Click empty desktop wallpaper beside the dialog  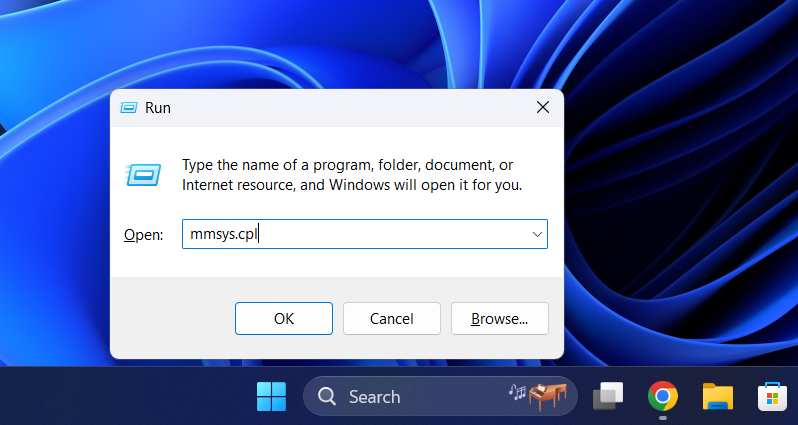[x=680, y=200]
